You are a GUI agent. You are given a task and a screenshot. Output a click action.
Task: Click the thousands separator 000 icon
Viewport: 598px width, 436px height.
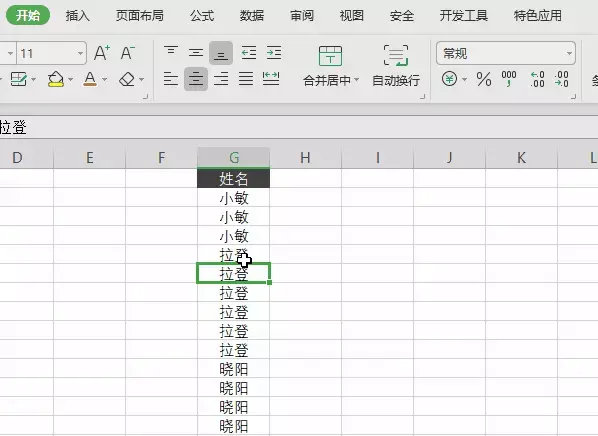coord(509,78)
